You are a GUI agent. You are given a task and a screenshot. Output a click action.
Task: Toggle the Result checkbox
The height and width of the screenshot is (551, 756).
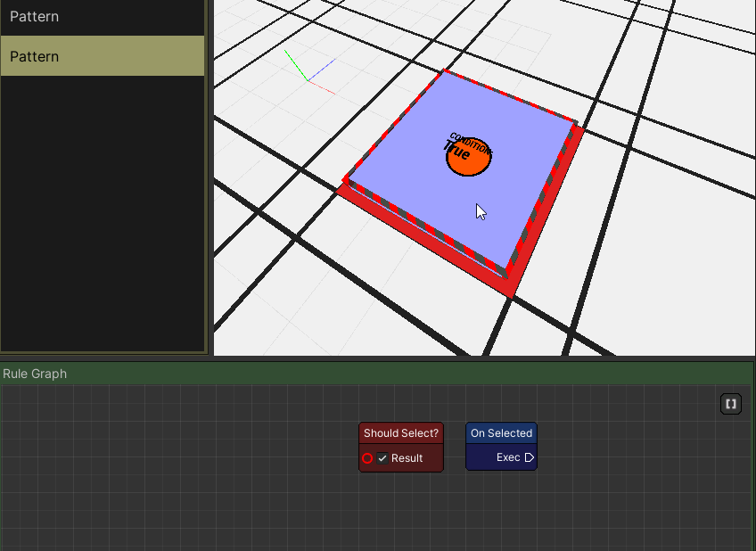(x=382, y=458)
